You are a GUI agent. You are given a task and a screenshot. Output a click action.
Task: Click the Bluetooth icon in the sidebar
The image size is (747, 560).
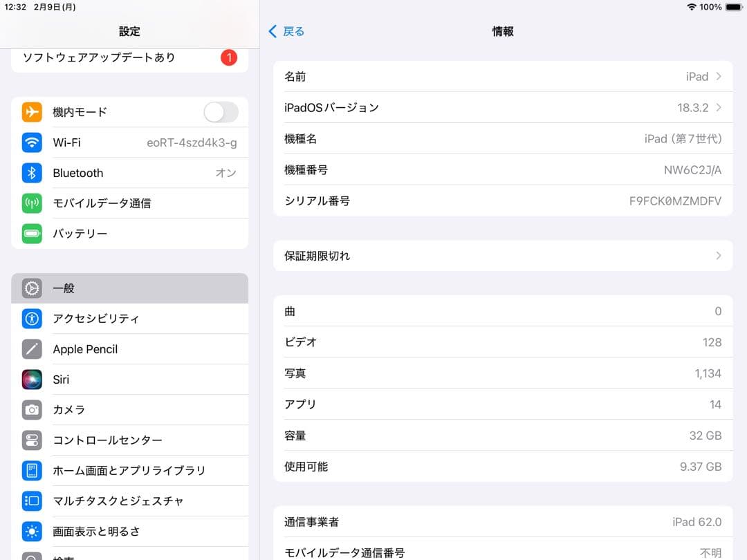coord(32,173)
